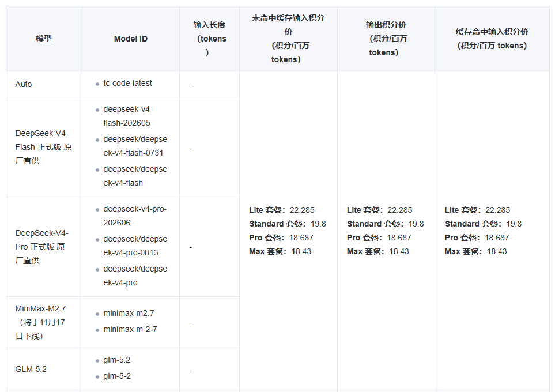The width and height of the screenshot is (555, 392).
Task: Select the "deepseek-v4-pro-202606" model ID
Action: (x=135, y=216)
